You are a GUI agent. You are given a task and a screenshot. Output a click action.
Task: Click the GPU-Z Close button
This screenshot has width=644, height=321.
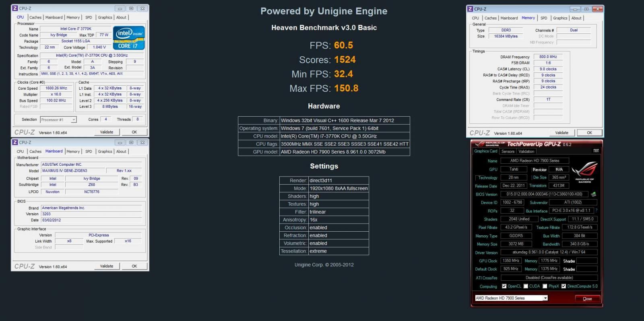click(587, 298)
